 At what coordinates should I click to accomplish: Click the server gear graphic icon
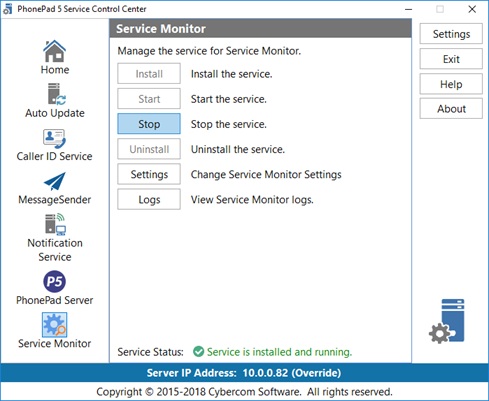click(x=447, y=321)
